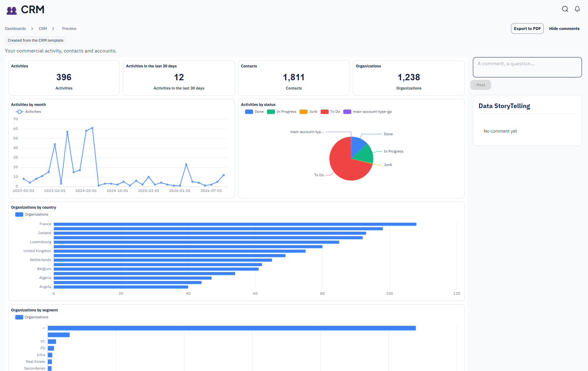Click the United Kingdom axis label
Viewport: 588px width, 371px height.
(37, 251)
